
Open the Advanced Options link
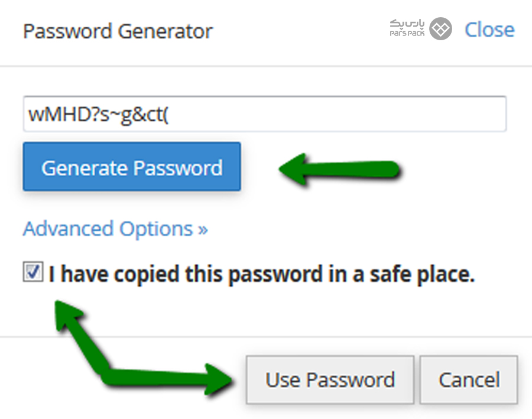point(115,228)
